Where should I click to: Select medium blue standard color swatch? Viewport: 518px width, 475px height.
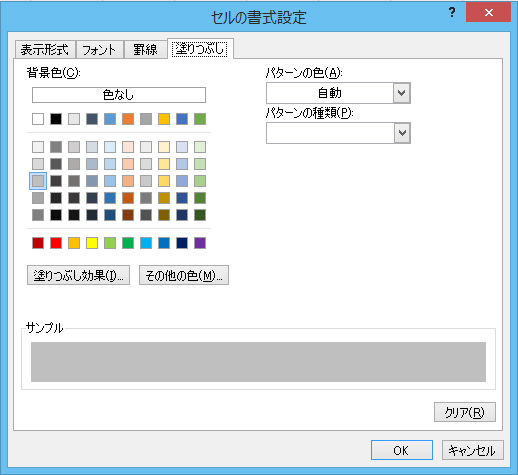click(164, 243)
